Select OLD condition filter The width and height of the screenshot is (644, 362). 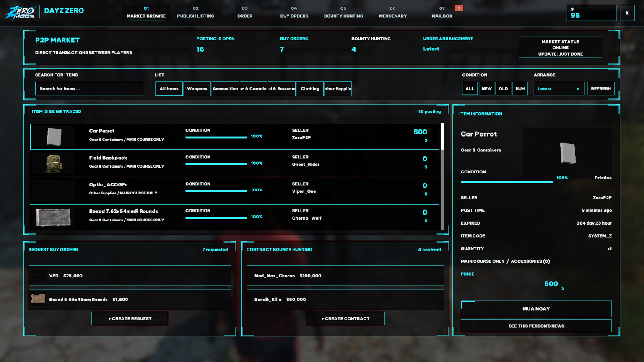(x=503, y=88)
